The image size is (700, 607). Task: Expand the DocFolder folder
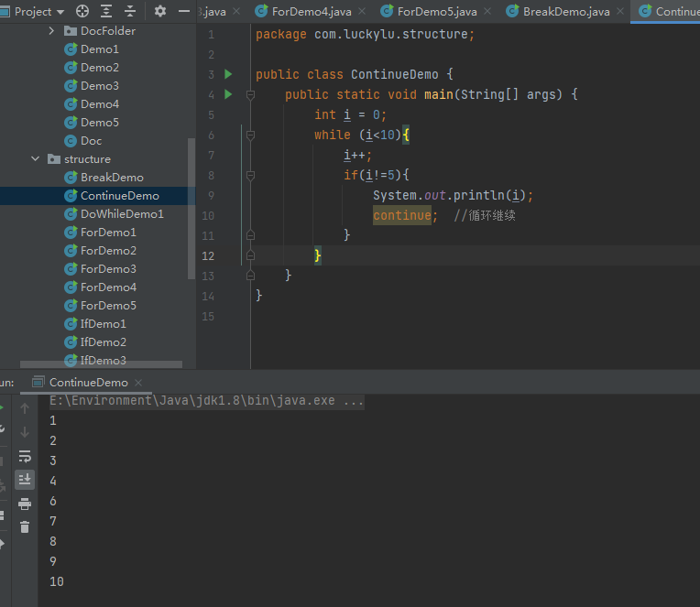click(51, 31)
